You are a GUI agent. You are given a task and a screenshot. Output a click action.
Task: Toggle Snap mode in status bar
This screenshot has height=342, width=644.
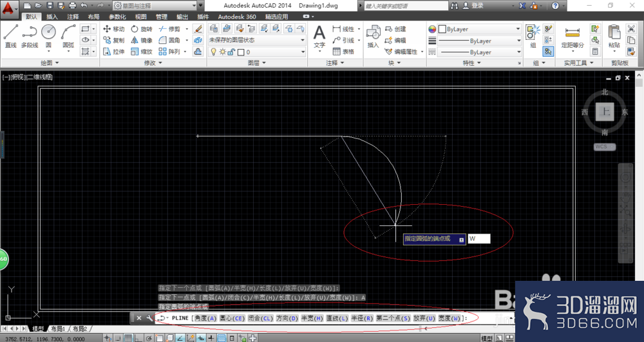pyautogui.click(x=118, y=338)
